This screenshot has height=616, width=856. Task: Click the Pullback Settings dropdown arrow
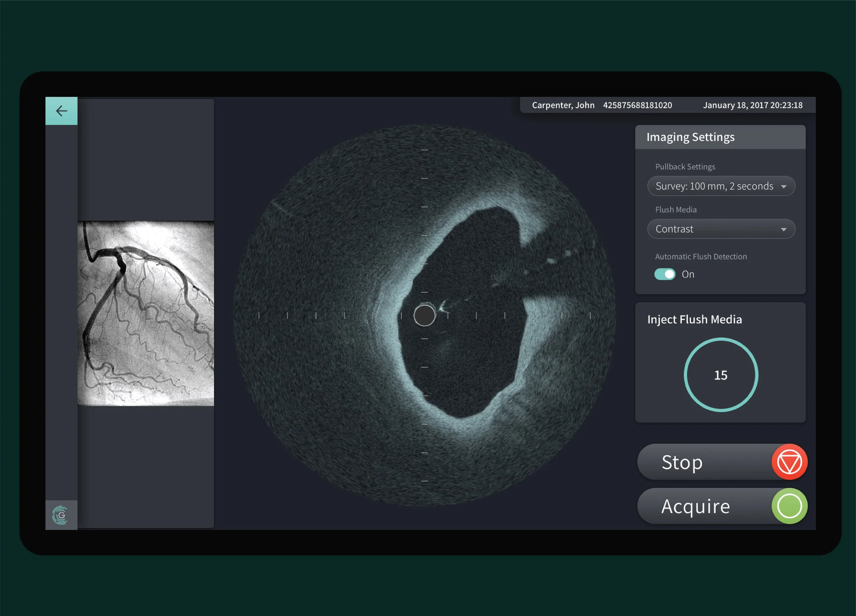[783, 187]
